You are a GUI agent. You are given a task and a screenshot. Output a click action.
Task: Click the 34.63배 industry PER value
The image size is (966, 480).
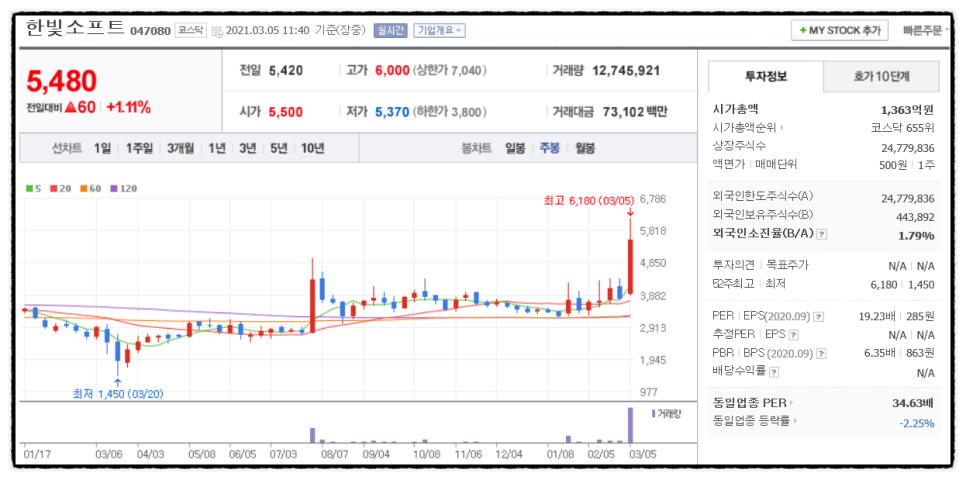coord(913,403)
